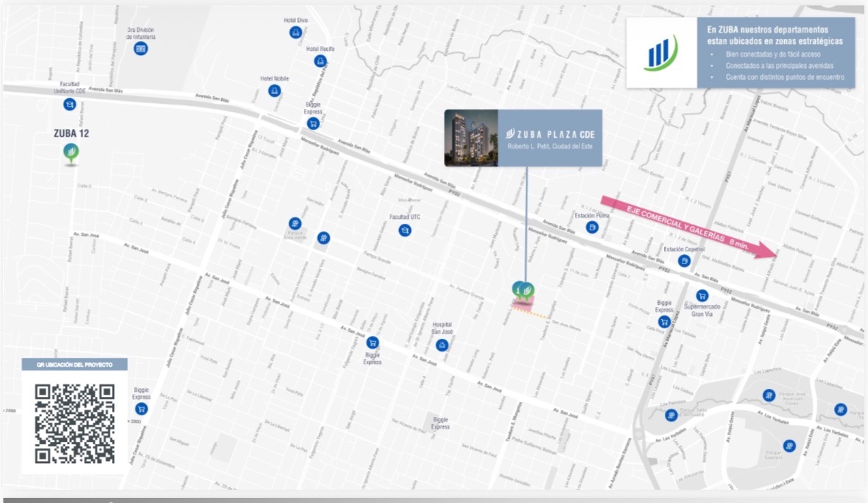
Task: Click 'Cuenta con distintos puntos de encuentro' text
Action: coord(785,77)
